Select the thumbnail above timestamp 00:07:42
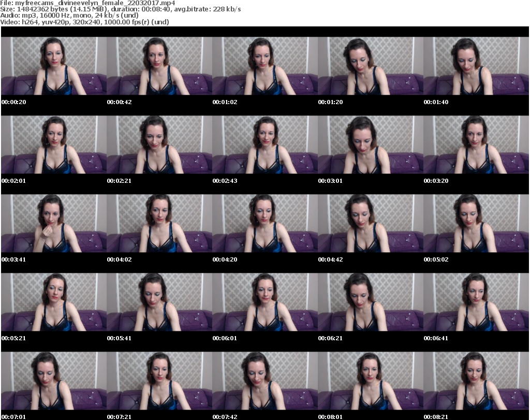The image size is (530, 420). [265, 381]
